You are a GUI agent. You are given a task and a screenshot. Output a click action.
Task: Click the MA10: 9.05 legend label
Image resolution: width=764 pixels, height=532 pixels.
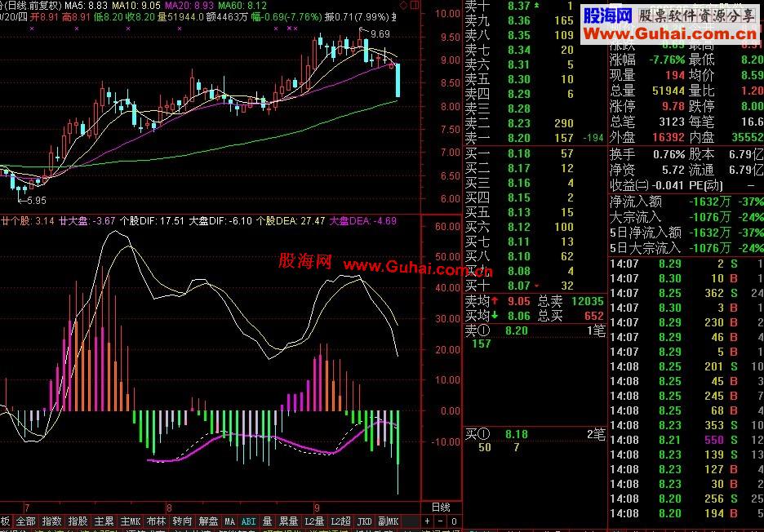[x=136, y=6]
